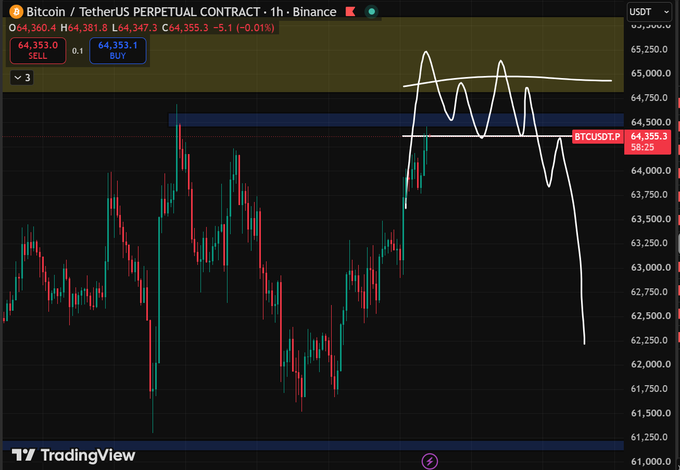680x470 pixels.
Task: Click the 63,000.0 price axis label
Action: (651, 268)
